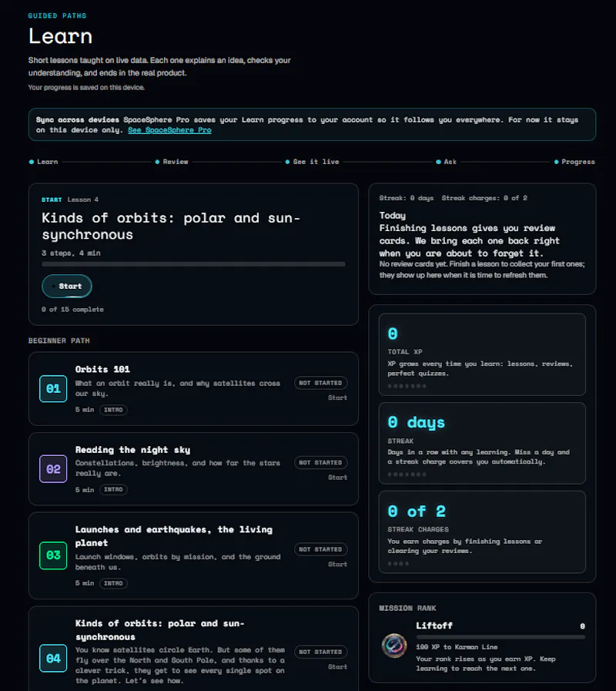616x691 pixels.
Task: Click the Lesson 4 progress bar
Action: coord(193,264)
